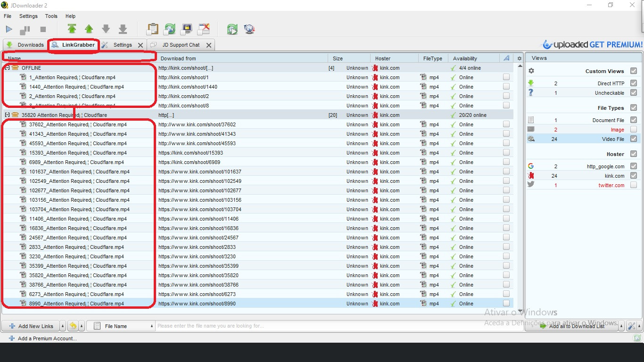Screen dimensions: 644x362
Task: Toggle auto reconnect globe icon
Action: [x=169, y=29]
